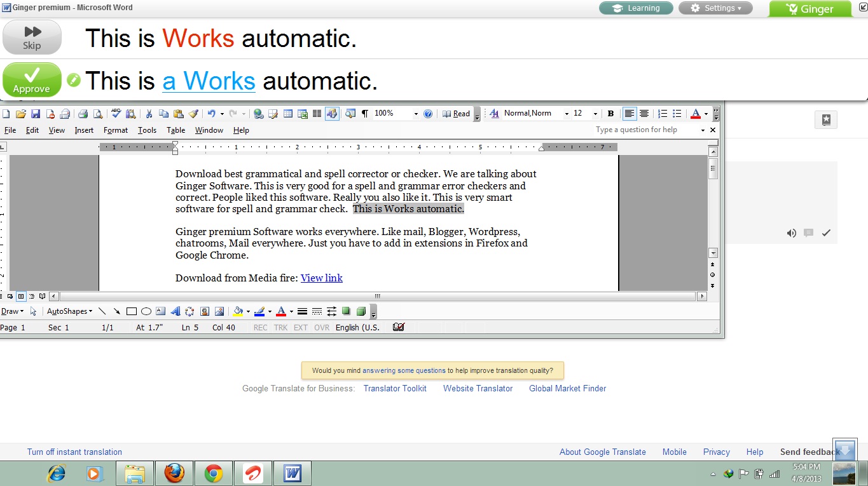Toggle the Drawing toolbar button

[x=332, y=114]
